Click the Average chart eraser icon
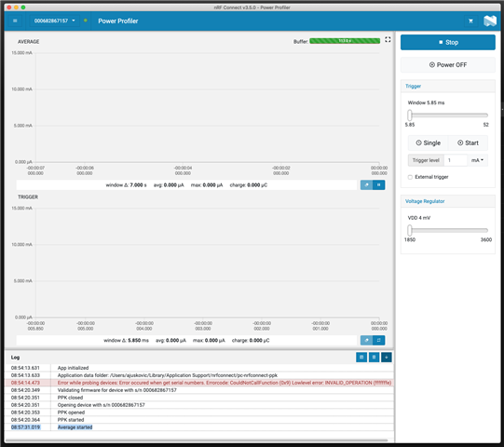504x447 pixels. tap(366, 185)
